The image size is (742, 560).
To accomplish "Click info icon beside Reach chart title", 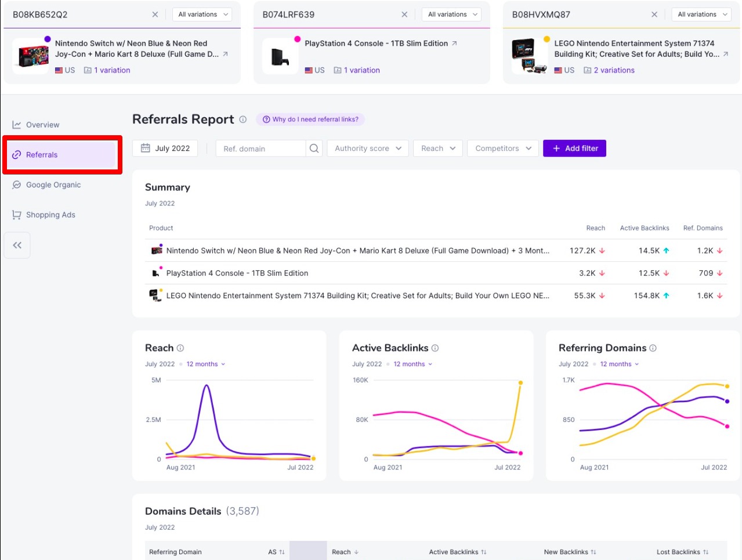I will coord(180,348).
